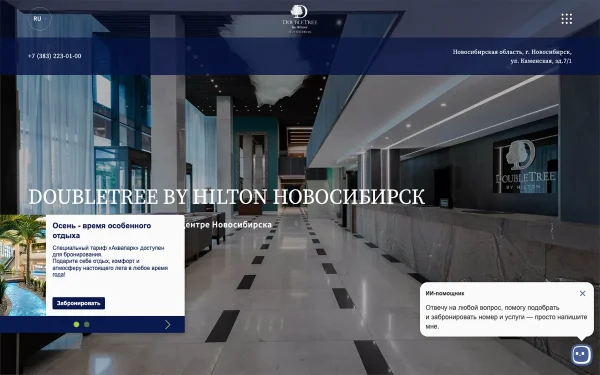600x375 pixels.
Task: Call the +7 (383) 223-01-00 phone link
Action: pyautogui.click(x=54, y=56)
